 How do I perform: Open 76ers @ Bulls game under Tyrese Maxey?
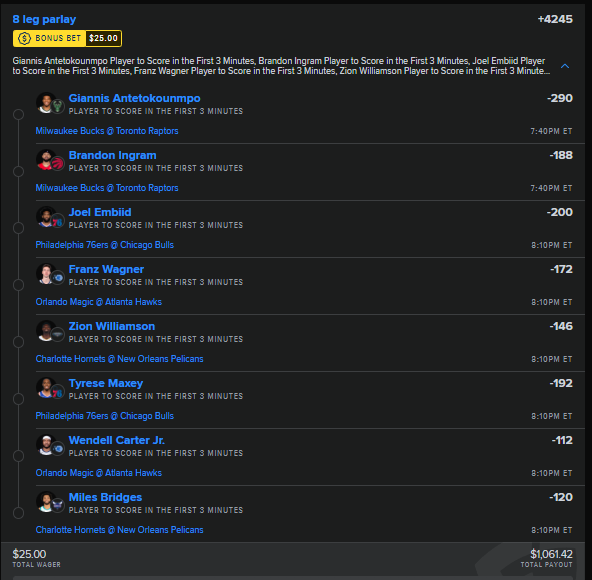[x=105, y=416]
